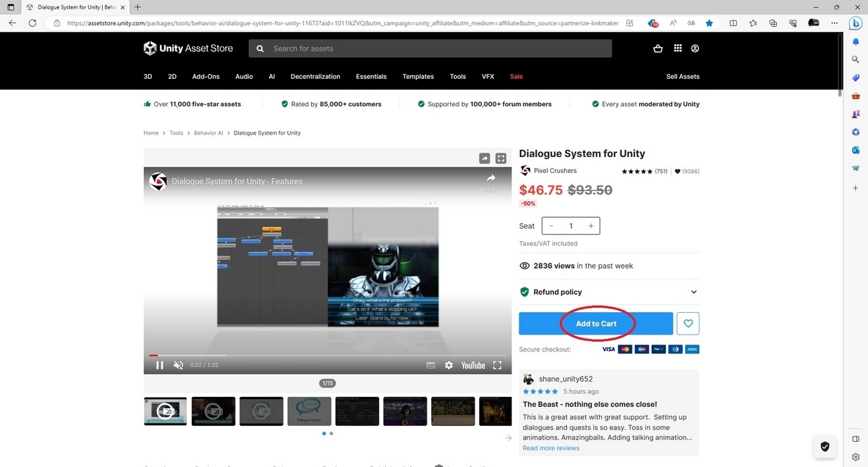
Task: Unmute the video sound
Action: [x=179, y=365]
